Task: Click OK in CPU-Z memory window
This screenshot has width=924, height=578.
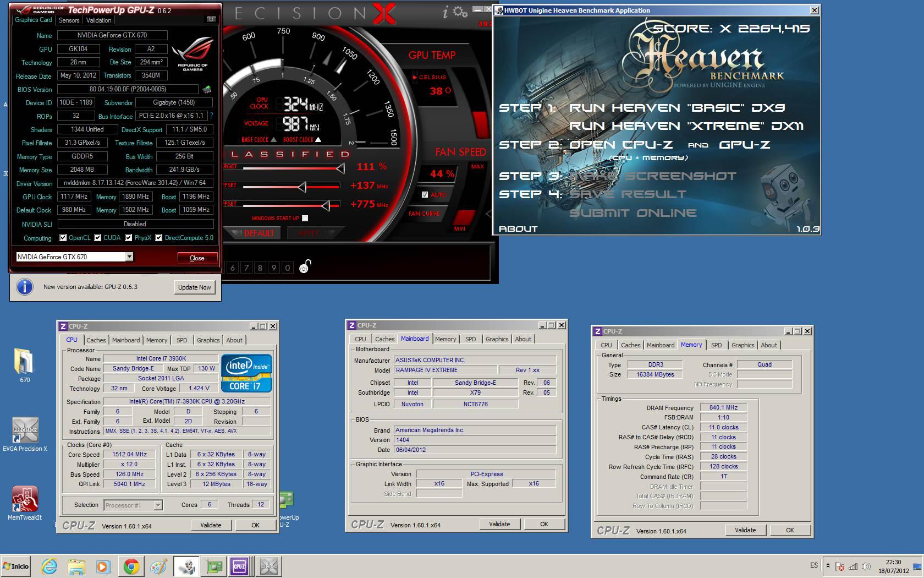Action: (x=790, y=530)
